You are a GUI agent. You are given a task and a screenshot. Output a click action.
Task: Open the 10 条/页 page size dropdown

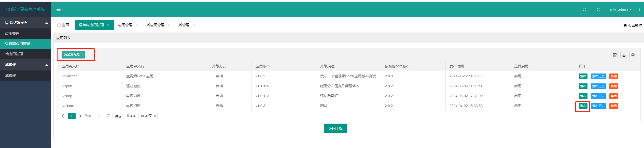click(x=148, y=116)
